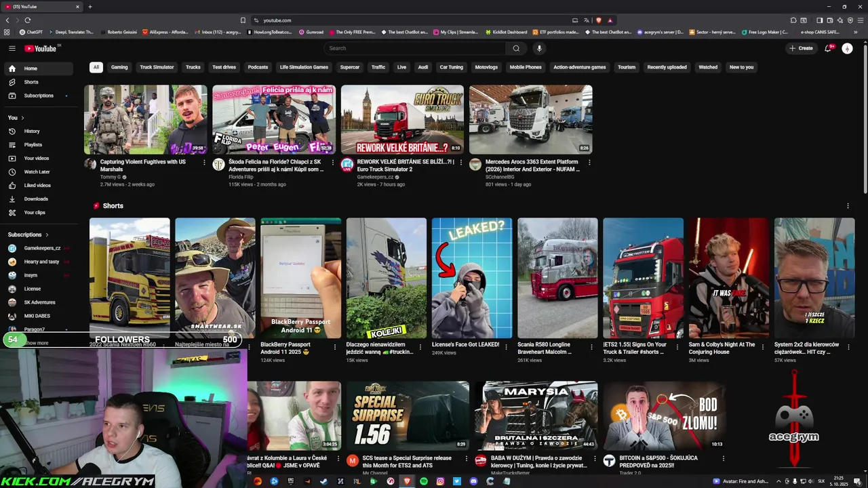
Task: Start voice search with the microphone
Action: 539,48
